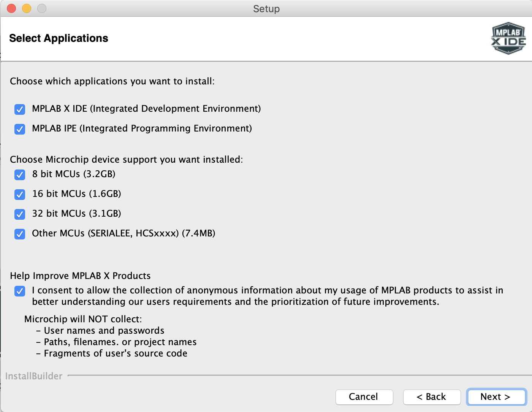Click the MPLAB X IDE logo
This screenshot has height=412, width=532.
pyautogui.click(x=508, y=38)
